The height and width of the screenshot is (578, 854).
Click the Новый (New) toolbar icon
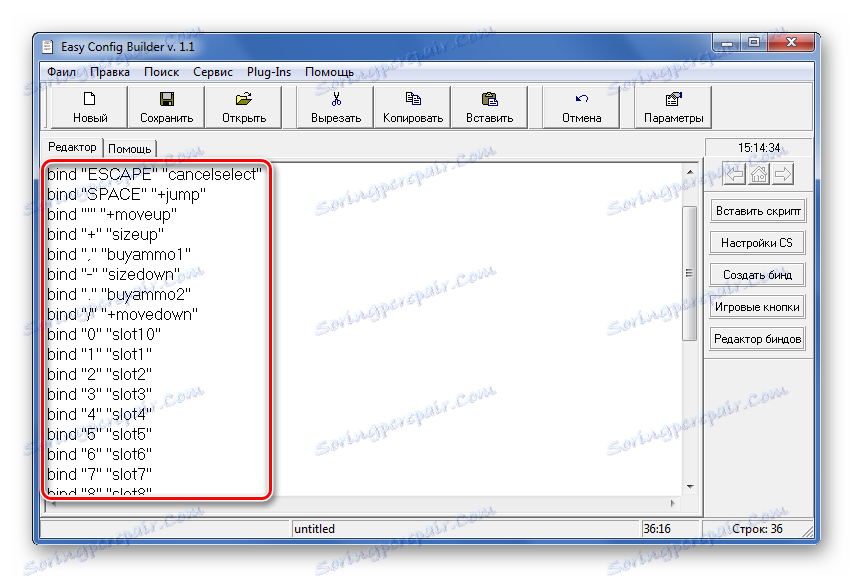pos(89,99)
